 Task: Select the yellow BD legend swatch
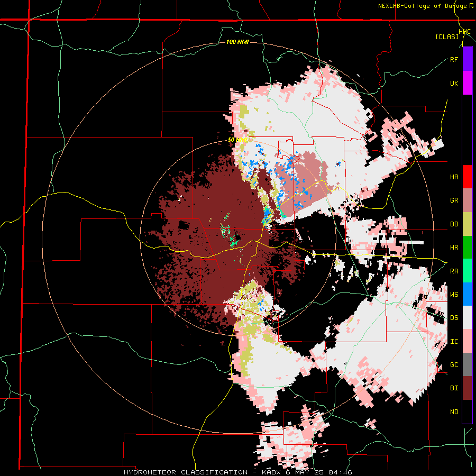pos(467,224)
